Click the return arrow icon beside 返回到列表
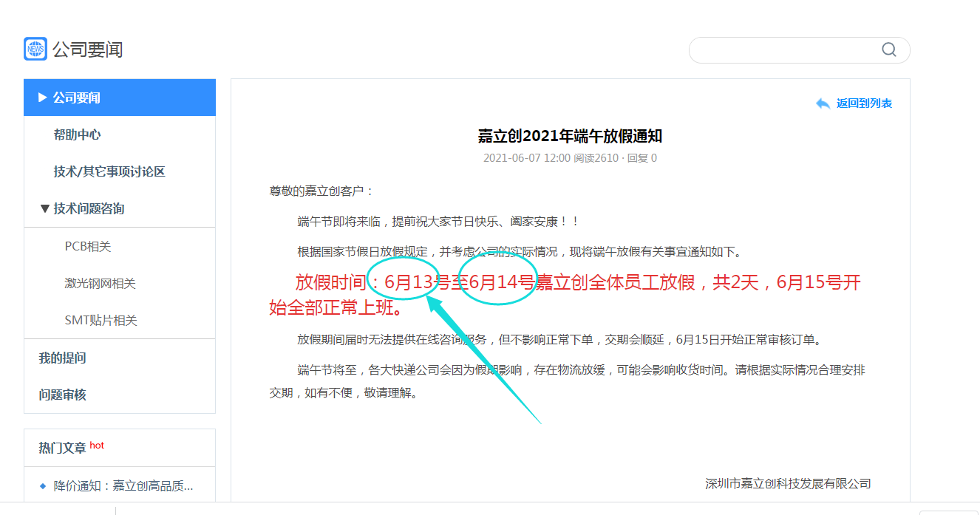The width and height of the screenshot is (980, 515). tap(823, 103)
